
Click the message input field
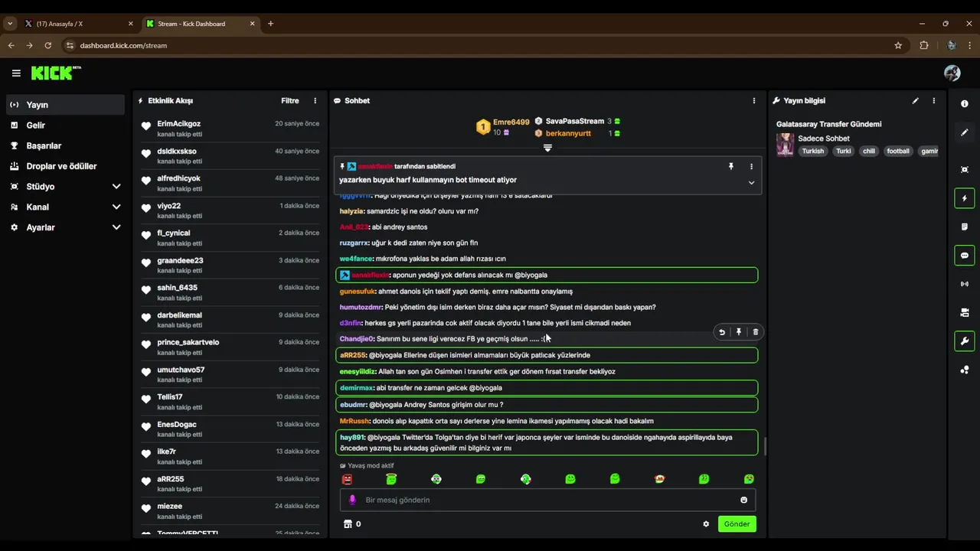547,500
